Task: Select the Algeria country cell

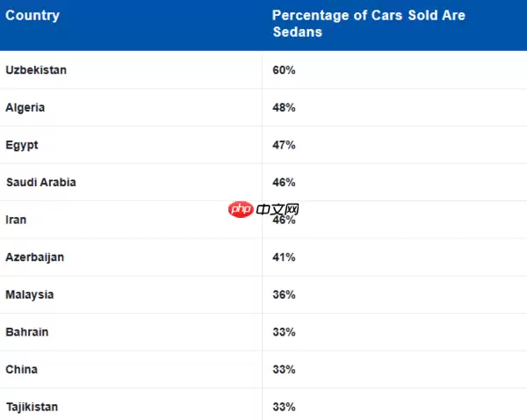Action: pyautogui.click(x=25, y=107)
